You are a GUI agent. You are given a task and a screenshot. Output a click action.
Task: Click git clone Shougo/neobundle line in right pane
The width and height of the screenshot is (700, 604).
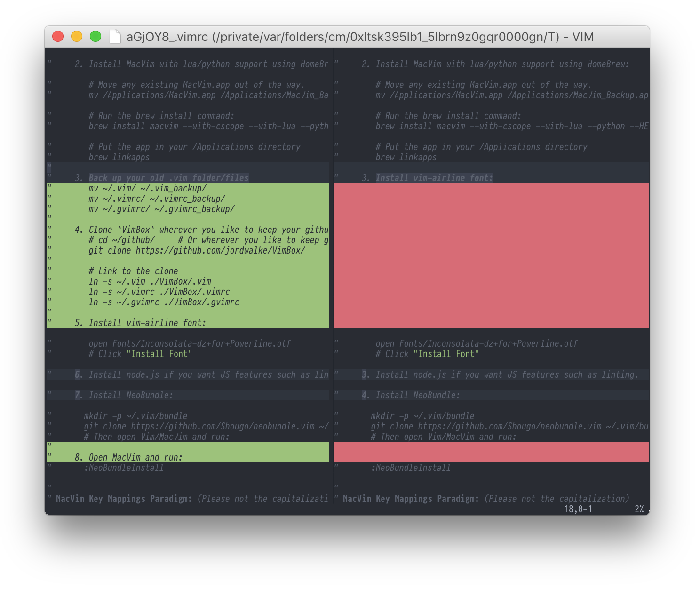pos(509,426)
